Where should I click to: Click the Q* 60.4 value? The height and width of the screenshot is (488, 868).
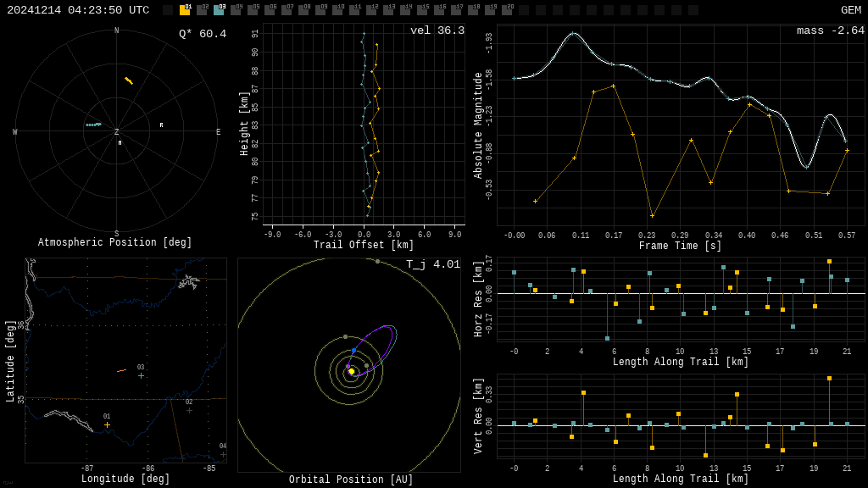coord(202,34)
